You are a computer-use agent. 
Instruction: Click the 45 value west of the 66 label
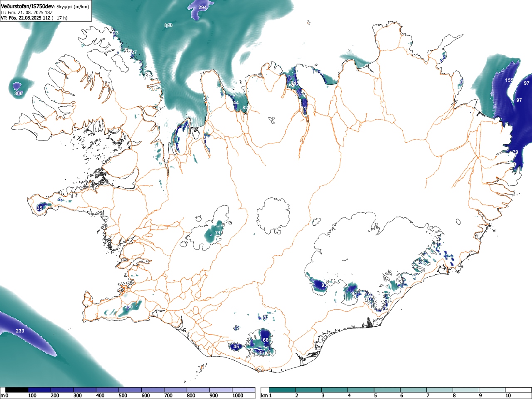pos(236,347)
